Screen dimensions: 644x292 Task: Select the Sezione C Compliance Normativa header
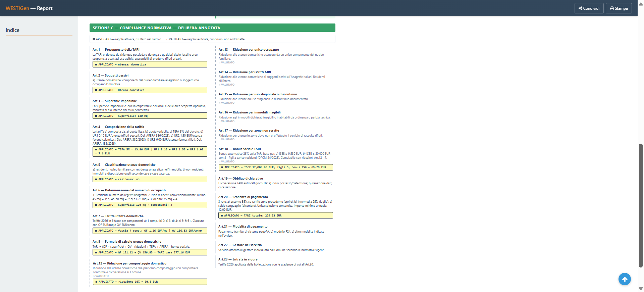pos(212,28)
